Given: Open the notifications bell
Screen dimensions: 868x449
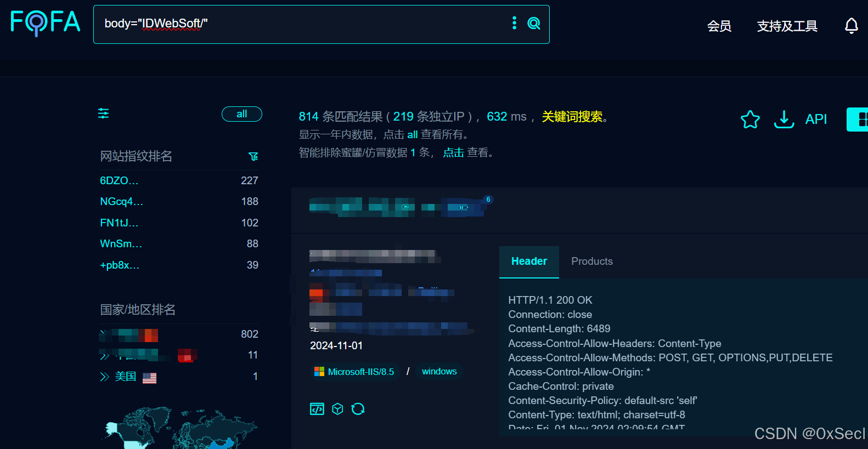Looking at the screenshot, I should (851, 26).
